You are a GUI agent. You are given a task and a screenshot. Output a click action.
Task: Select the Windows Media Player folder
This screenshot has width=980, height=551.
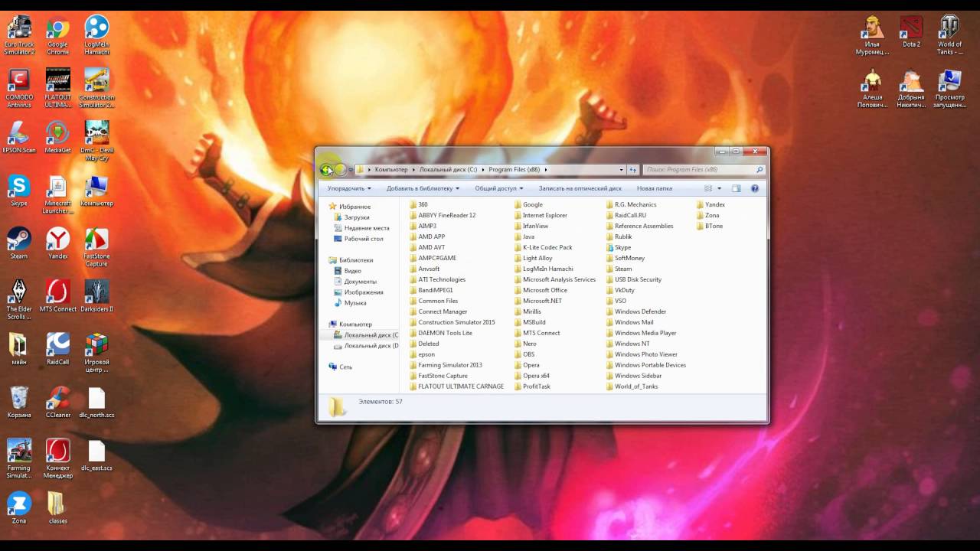(x=641, y=333)
